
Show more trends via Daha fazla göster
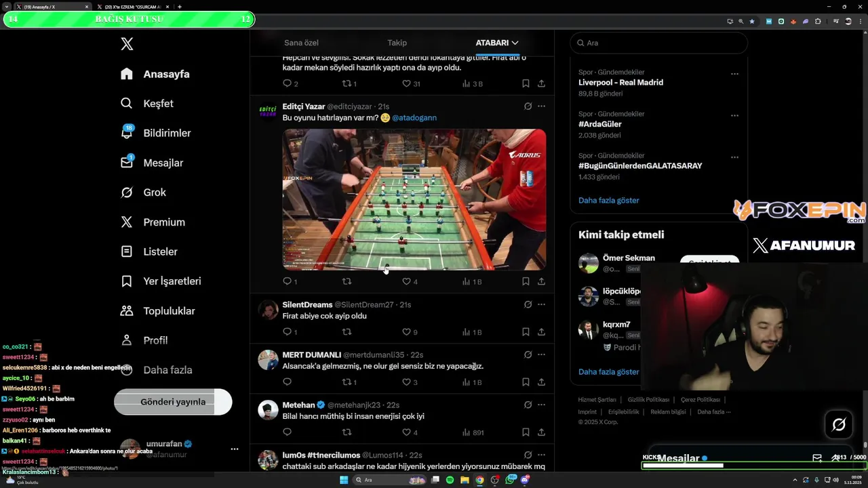click(x=608, y=201)
